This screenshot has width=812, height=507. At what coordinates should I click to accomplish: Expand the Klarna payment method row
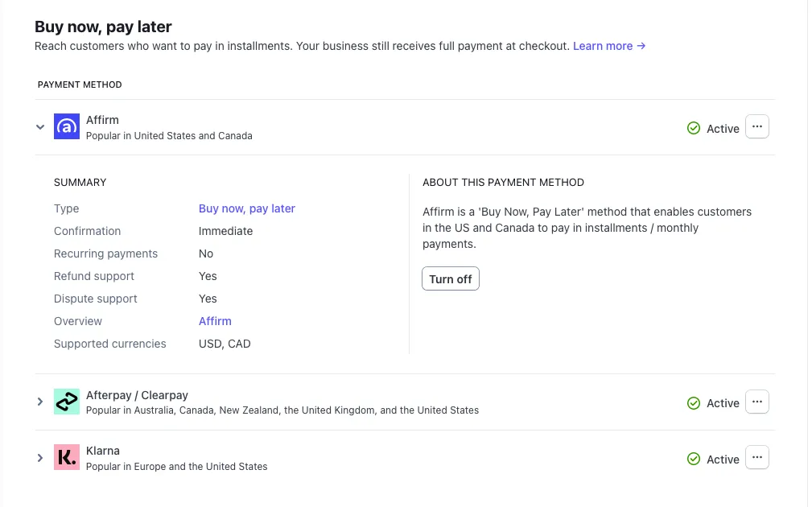40,458
